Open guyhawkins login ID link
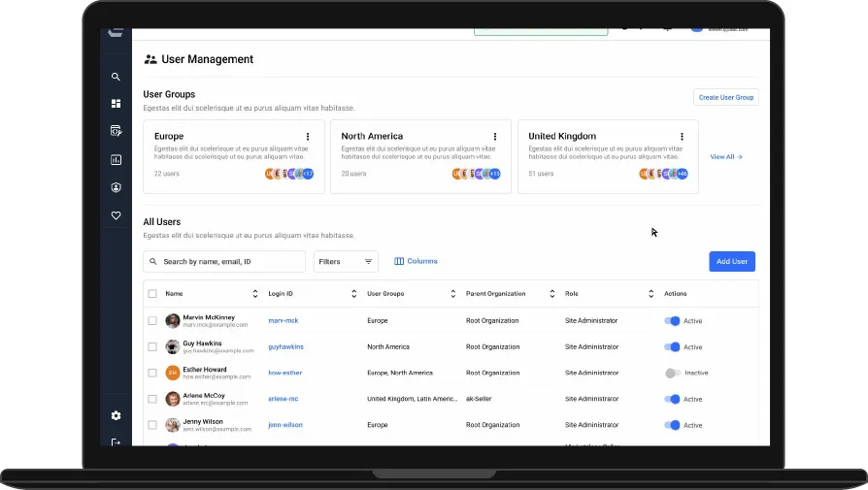Viewport: 868px width, 490px height. click(285, 346)
